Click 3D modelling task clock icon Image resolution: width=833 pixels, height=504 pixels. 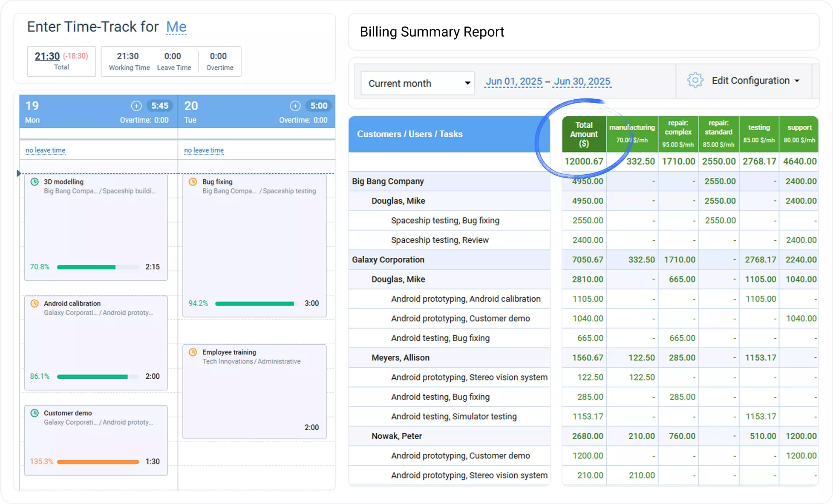click(x=35, y=182)
